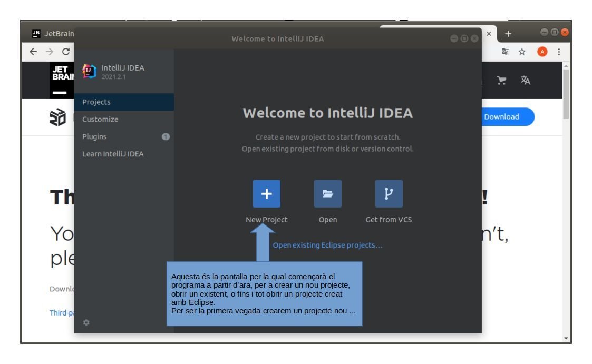
Task: Click the Open label
Action: (328, 220)
